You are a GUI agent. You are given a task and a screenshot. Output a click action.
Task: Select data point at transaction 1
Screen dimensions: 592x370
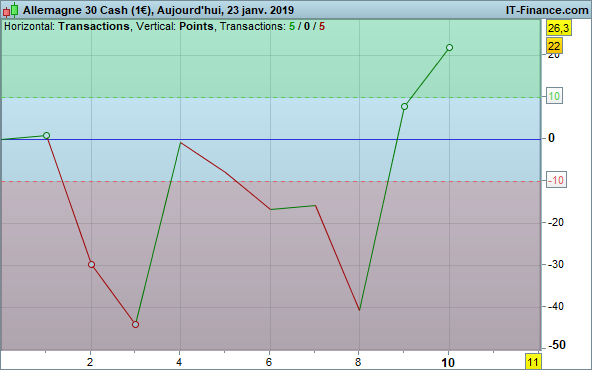pyautogui.click(x=46, y=136)
